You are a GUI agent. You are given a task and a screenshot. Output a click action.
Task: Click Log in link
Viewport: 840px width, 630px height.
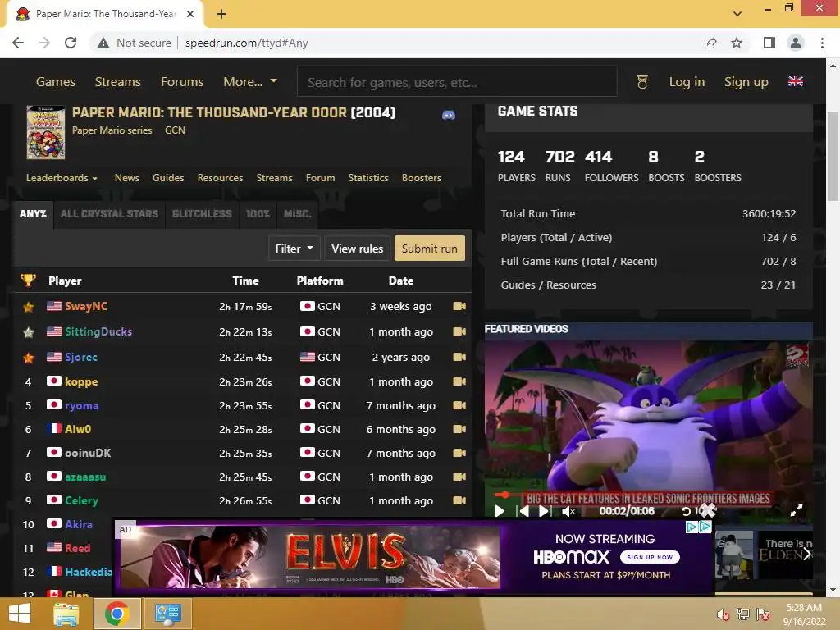pos(687,82)
